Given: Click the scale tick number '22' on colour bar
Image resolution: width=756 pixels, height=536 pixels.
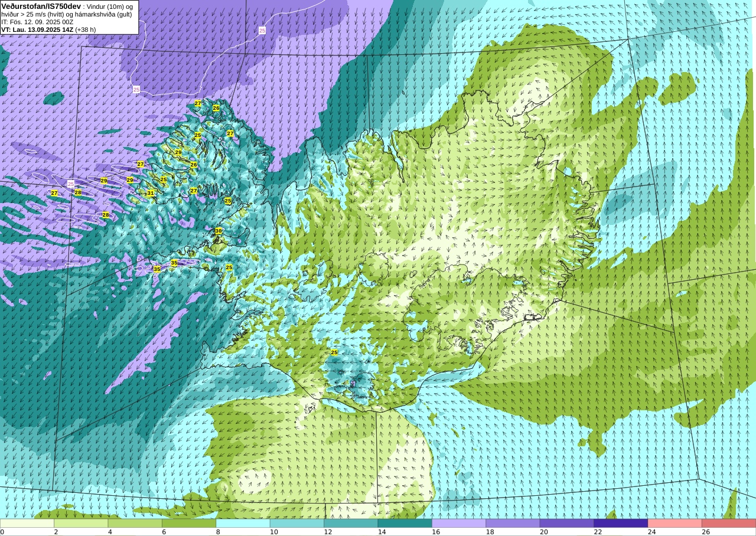Looking at the screenshot, I should pos(598,532).
